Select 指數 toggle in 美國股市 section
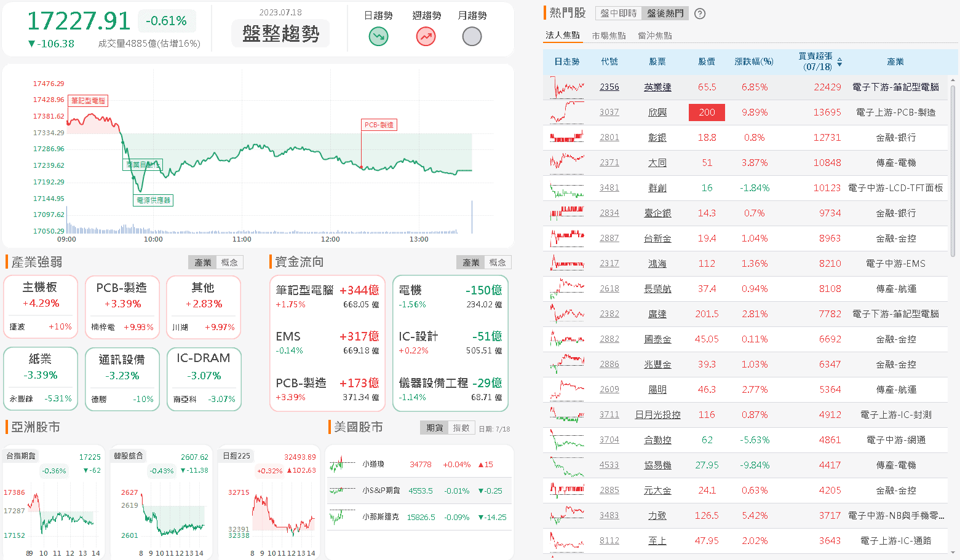Screen dimensions: 960x560 pyautogui.click(x=461, y=428)
